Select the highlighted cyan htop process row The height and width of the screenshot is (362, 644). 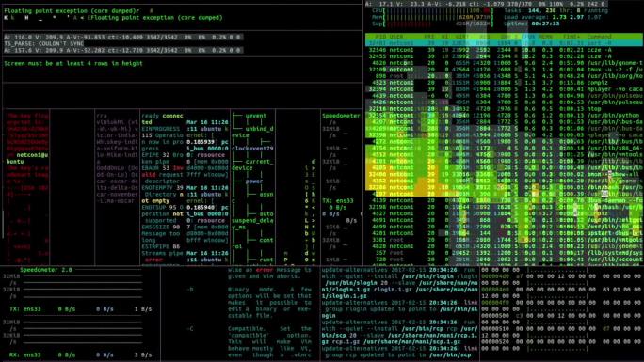pos(504,43)
